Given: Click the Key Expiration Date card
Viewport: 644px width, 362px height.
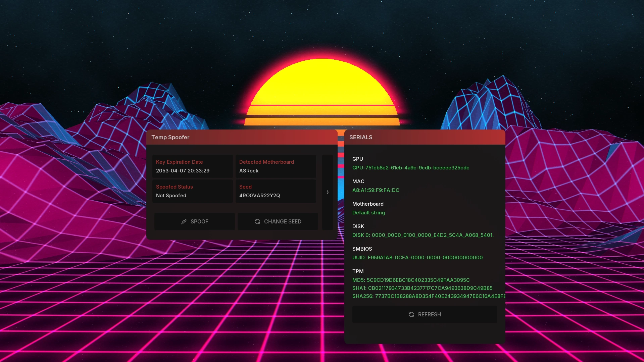Looking at the screenshot, I should pos(192,166).
